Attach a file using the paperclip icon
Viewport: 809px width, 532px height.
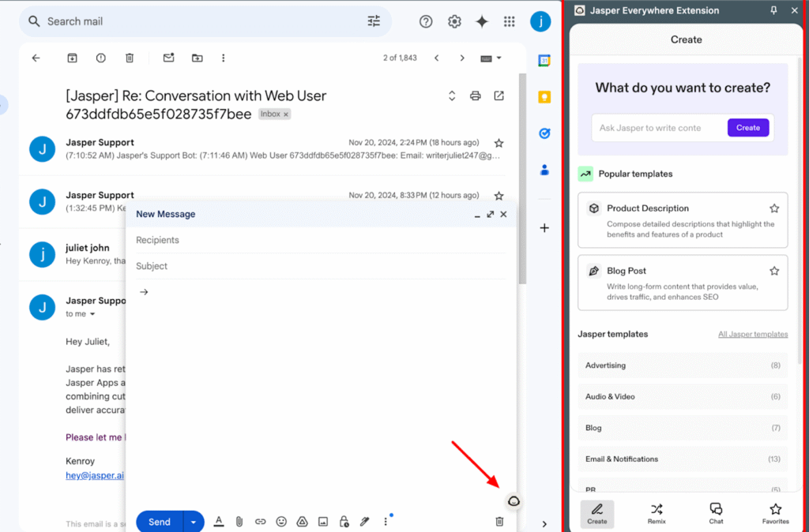click(239, 522)
